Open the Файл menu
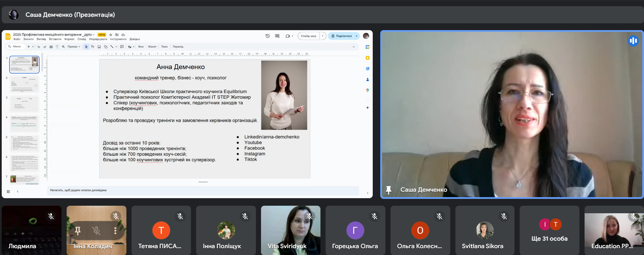Screen dimensions: 644x255 17,39
